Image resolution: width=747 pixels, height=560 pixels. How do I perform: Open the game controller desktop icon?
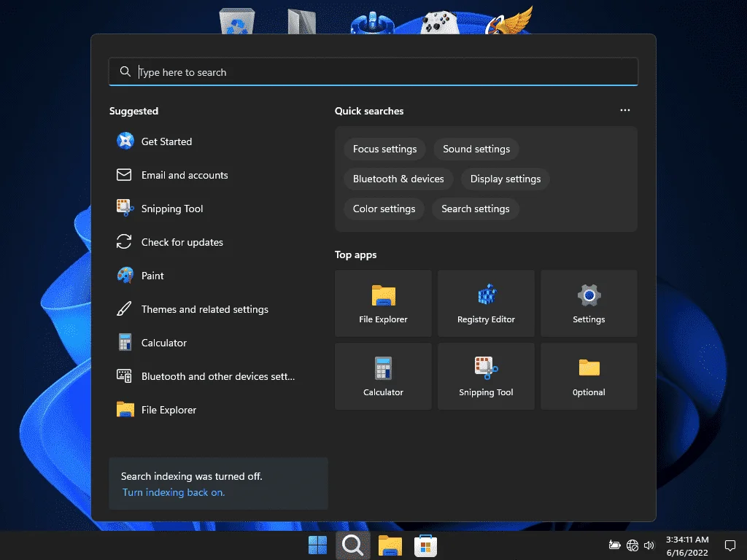pyautogui.click(x=440, y=23)
